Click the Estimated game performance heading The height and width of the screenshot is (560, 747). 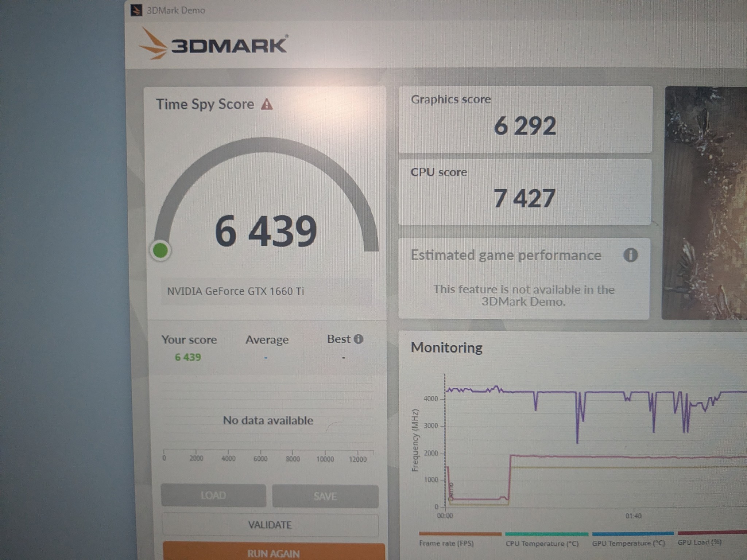(x=506, y=255)
